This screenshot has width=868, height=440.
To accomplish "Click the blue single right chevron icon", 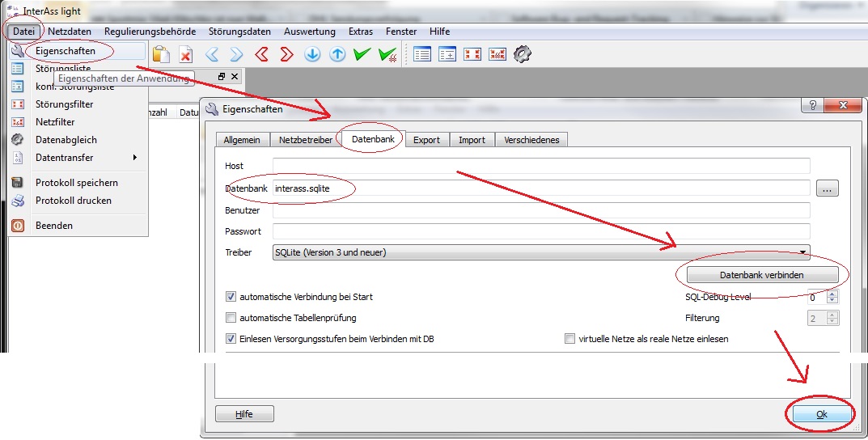I will (236, 54).
